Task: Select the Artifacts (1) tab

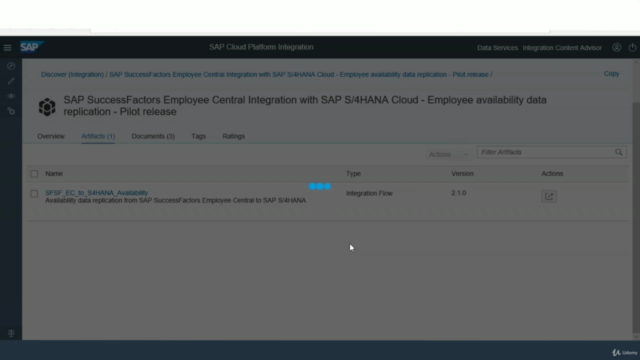Action: 98,136
